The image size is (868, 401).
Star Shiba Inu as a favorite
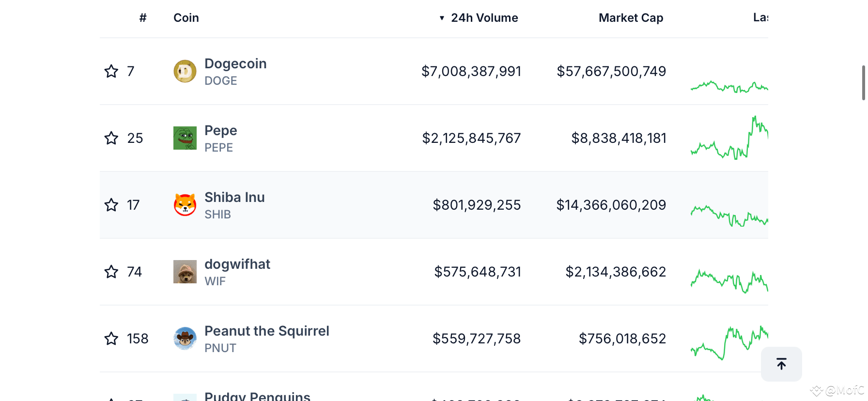(x=111, y=205)
